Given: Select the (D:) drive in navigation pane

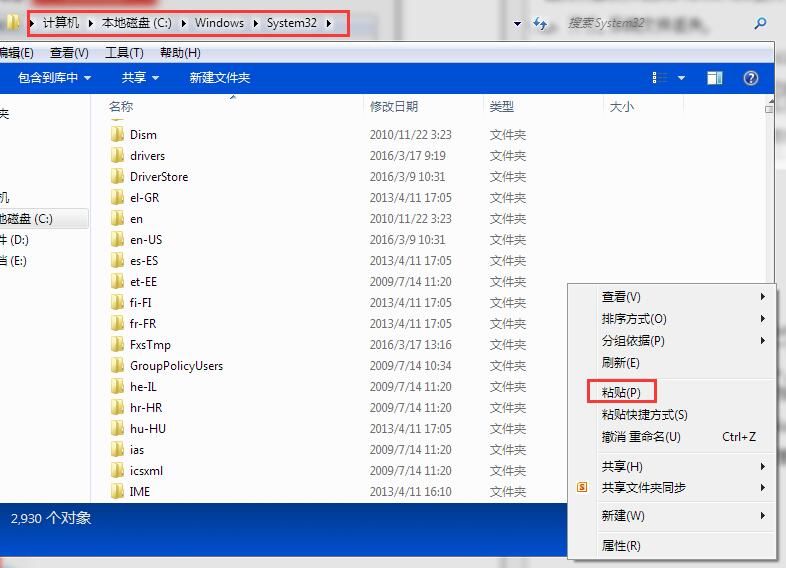Looking at the screenshot, I should [14, 240].
